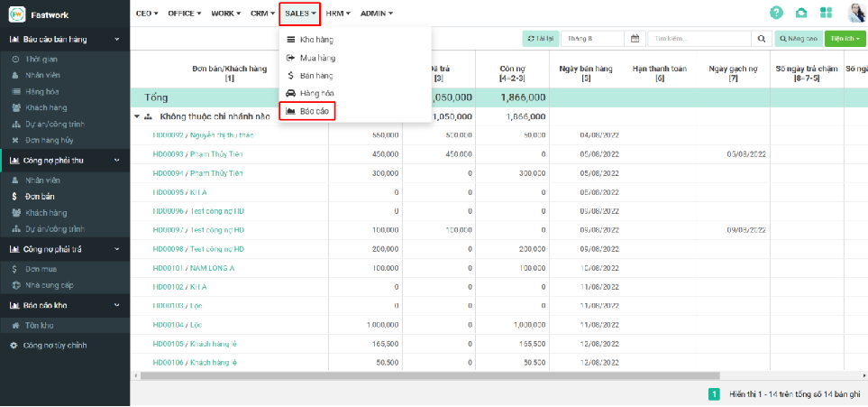The image size is (868, 407).
Task: Open the Tiện ích dropdown button
Action: [845, 39]
